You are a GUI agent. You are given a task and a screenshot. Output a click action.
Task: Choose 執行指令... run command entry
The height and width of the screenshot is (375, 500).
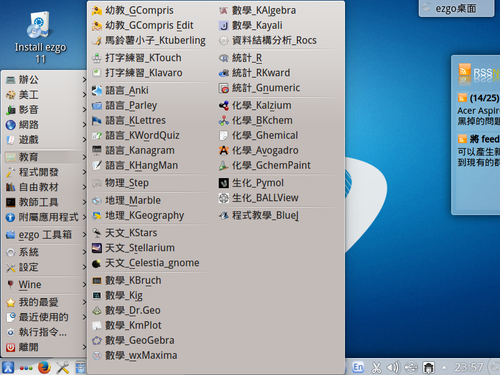pyautogui.click(x=46, y=332)
